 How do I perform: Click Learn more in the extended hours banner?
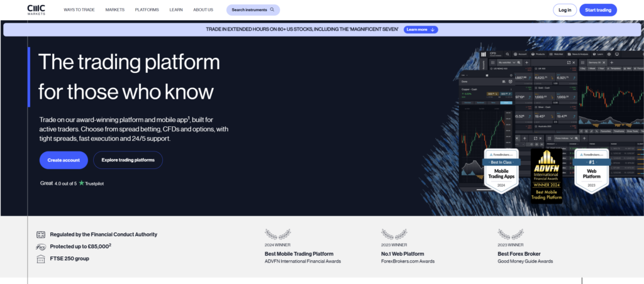(421, 30)
